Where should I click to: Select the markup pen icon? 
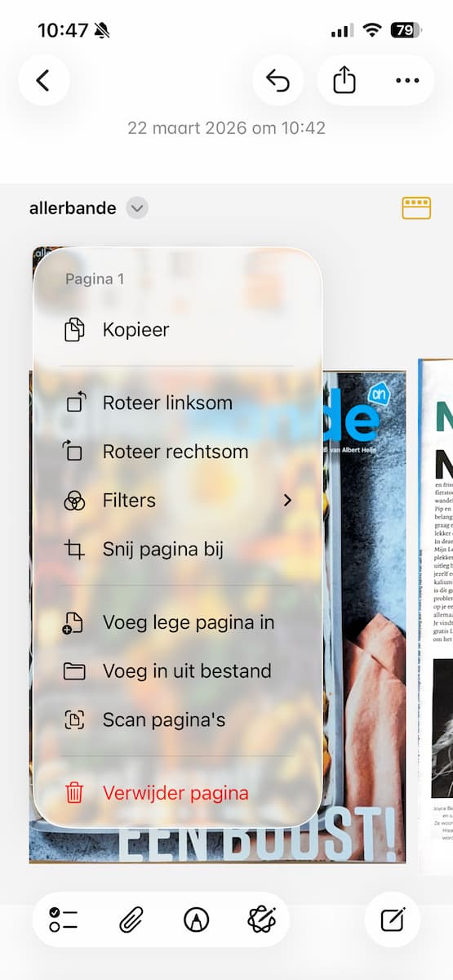coord(197,920)
